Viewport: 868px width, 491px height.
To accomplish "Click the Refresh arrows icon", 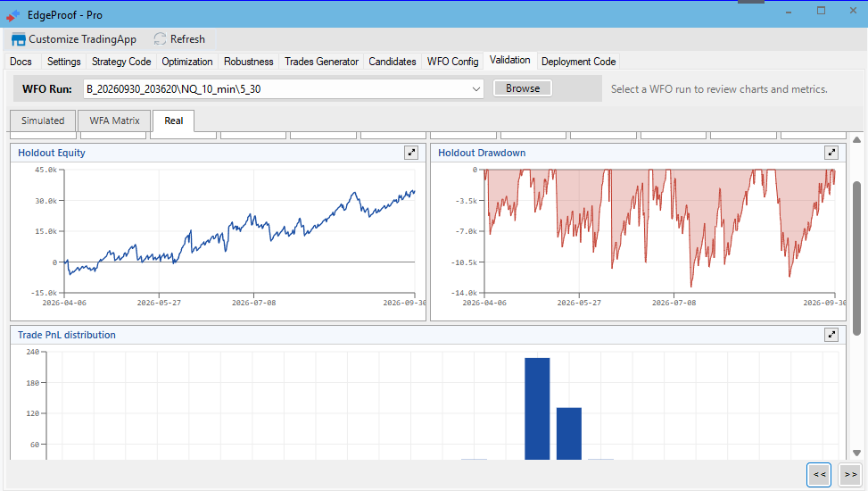I will 160,38.
